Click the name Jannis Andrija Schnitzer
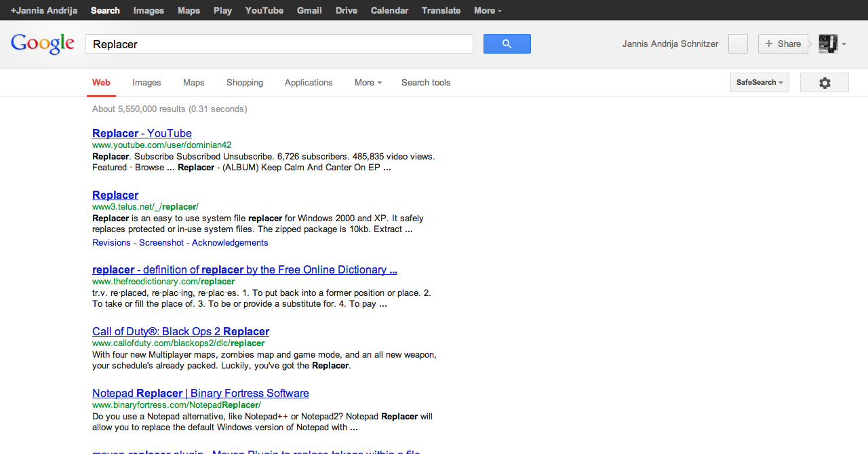Image resolution: width=868 pixels, height=454 pixels. click(x=670, y=44)
